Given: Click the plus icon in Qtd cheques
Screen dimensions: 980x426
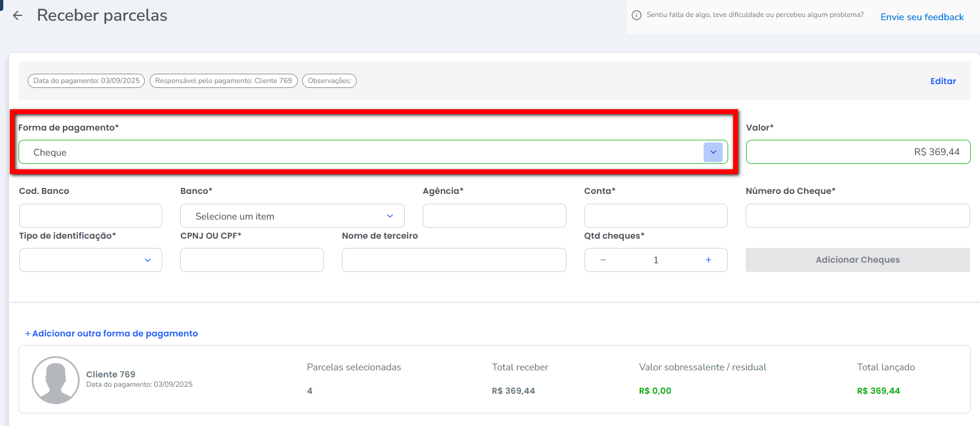Looking at the screenshot, I should click(708, 260).
